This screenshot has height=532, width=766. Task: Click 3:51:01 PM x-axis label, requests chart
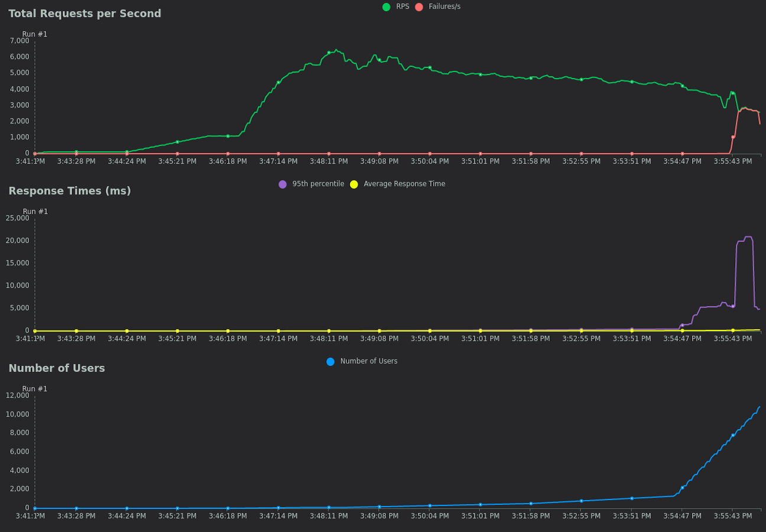[x=480, y=161]
